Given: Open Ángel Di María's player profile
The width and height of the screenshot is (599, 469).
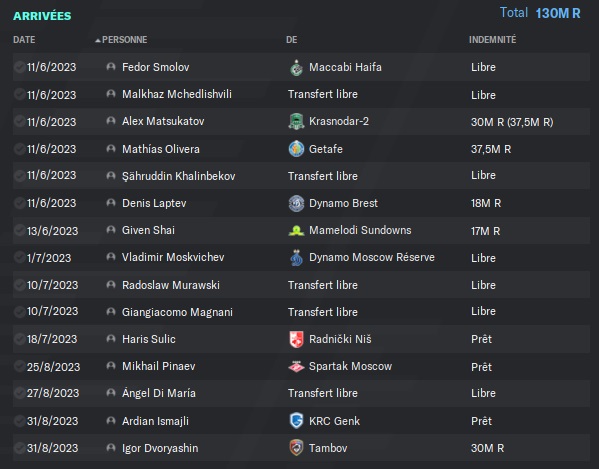Looking at the screenshot, I should pos(159,393).
